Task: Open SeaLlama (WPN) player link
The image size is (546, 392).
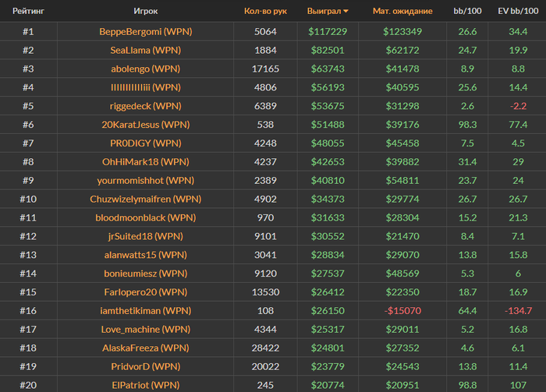Action: click(146, 50)
